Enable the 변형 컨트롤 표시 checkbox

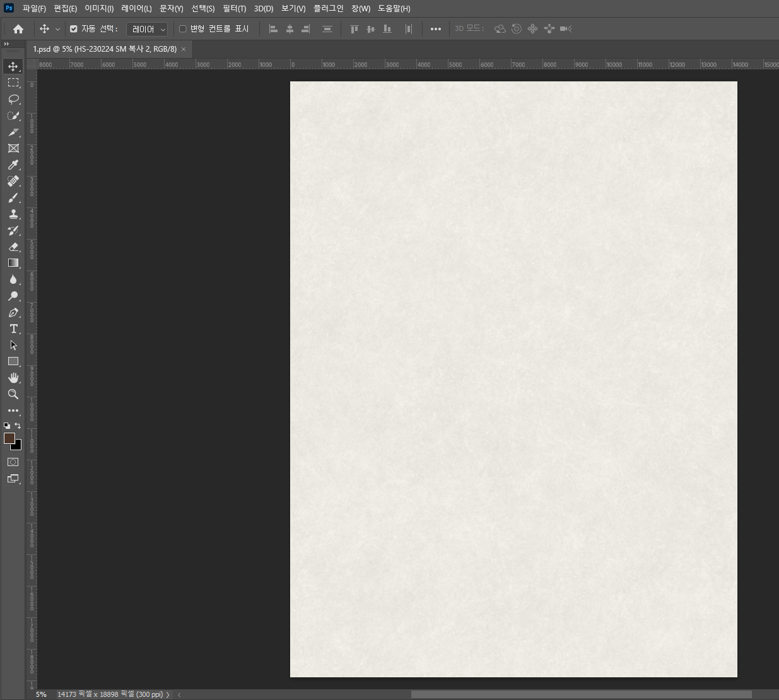point(183,29)
